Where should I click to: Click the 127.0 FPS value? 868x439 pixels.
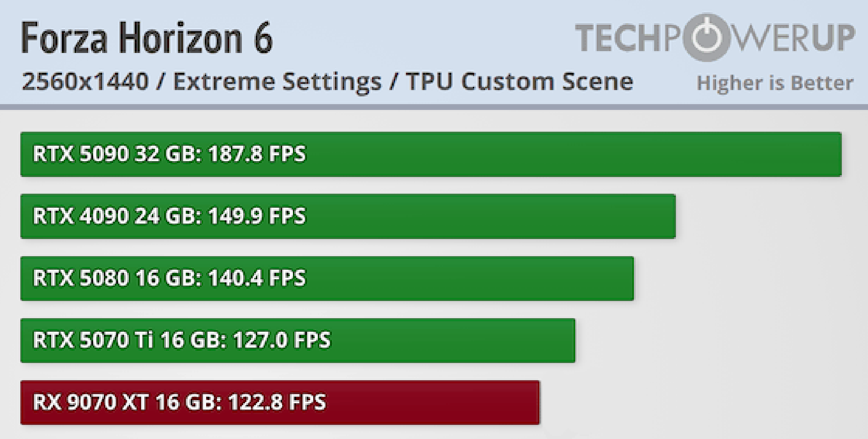282,340
